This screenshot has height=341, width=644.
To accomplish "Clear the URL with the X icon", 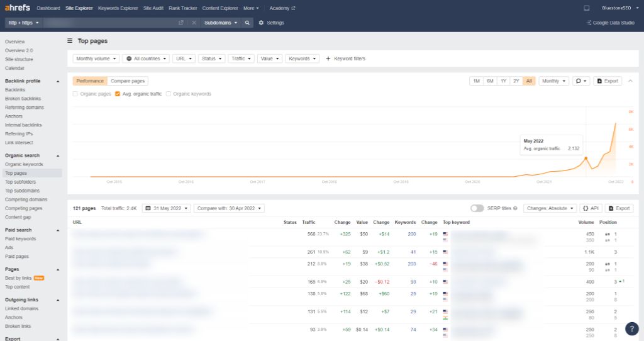I will [x=194, y=23].
